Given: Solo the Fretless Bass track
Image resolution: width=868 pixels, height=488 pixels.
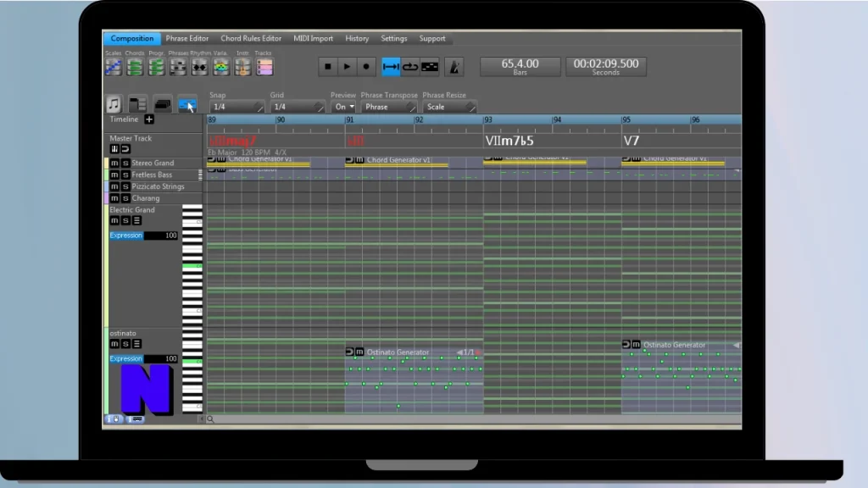Looking at the screenshot, I should [x=125, y=175].
